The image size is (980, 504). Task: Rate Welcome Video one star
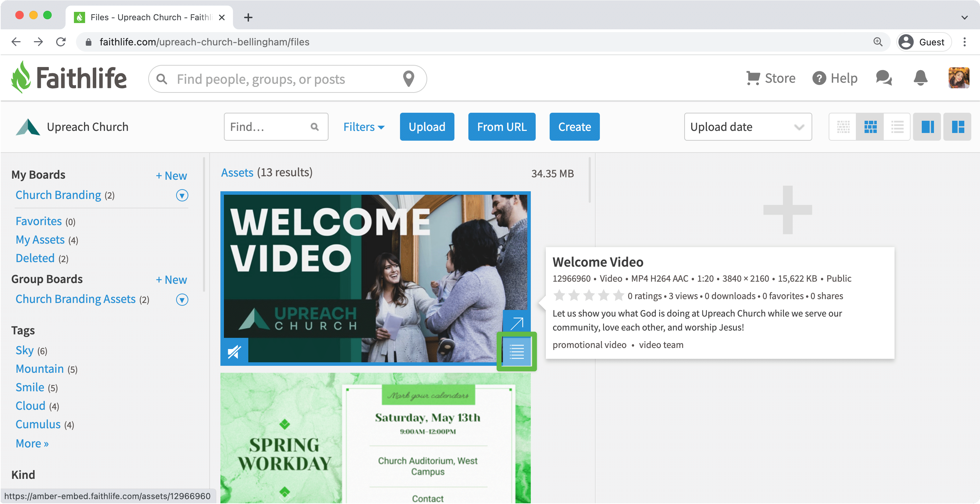point(559,296)
